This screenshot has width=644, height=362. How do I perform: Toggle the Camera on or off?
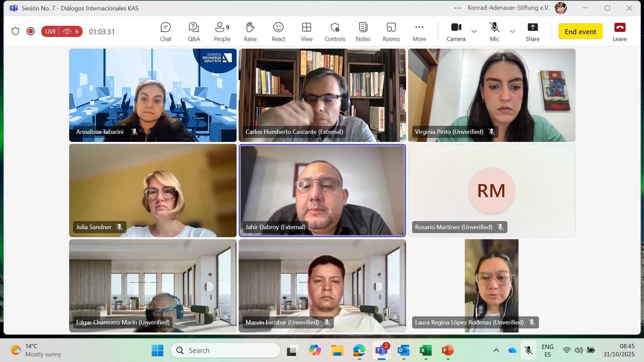(x=456, y=32)
